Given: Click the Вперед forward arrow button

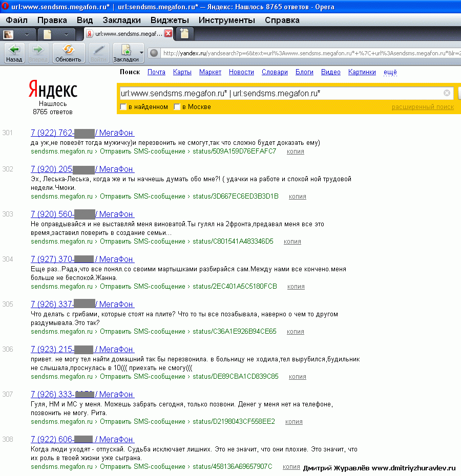Looking at the screenshot, I should coord(38,53).
